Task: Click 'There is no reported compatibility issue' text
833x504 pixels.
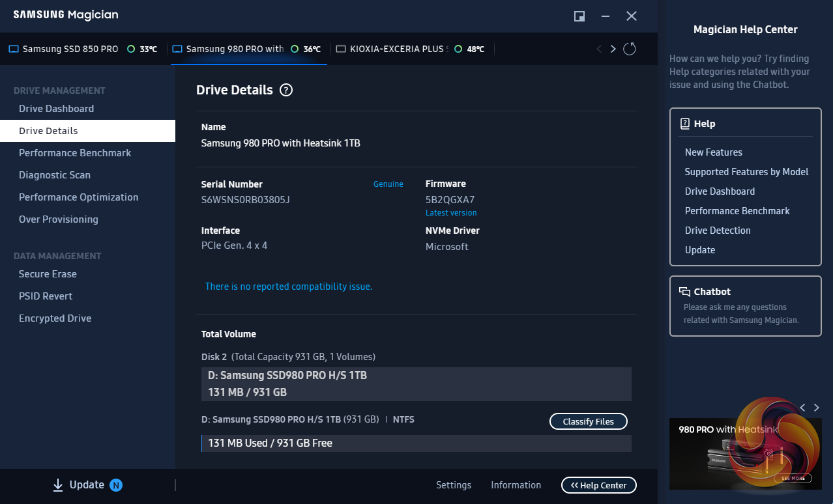Action: coord(289,287)
